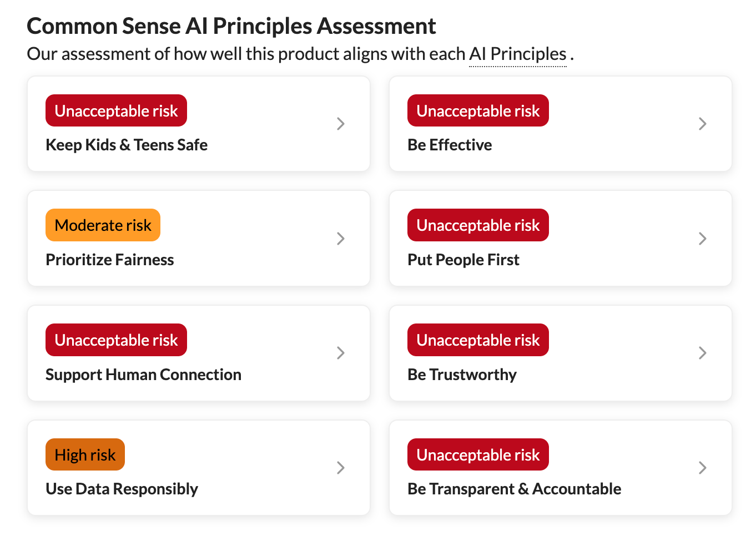Expand Keep Kids & Teens Safe chevron

[x=341, y=124]
